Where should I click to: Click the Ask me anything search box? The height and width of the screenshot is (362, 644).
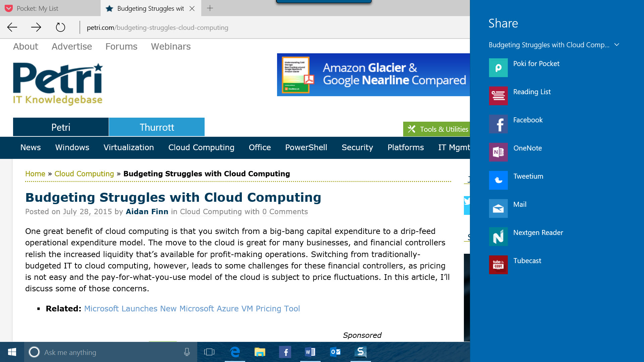point(111,352)
